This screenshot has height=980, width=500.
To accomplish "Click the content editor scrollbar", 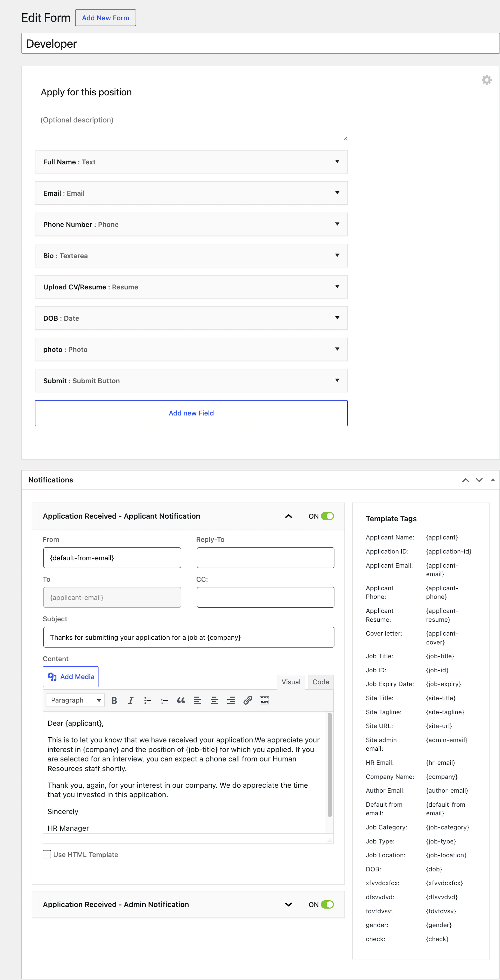I will [330, 765].
